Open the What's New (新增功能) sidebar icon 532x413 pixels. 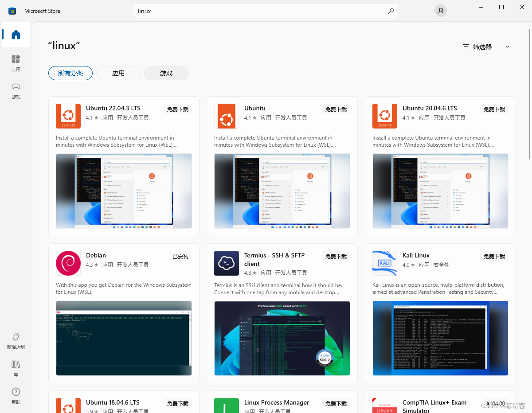coord(16,341)
